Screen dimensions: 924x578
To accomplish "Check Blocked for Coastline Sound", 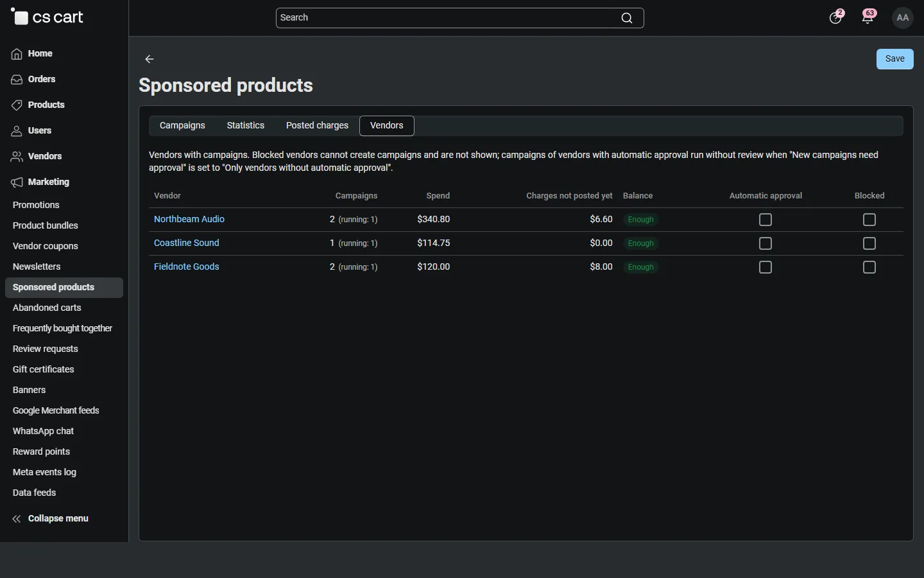I will pyautogui.click(x=870, y=243).
